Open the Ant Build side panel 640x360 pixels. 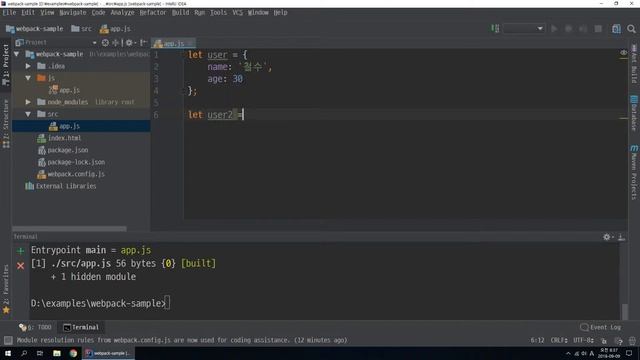(634, 64)
